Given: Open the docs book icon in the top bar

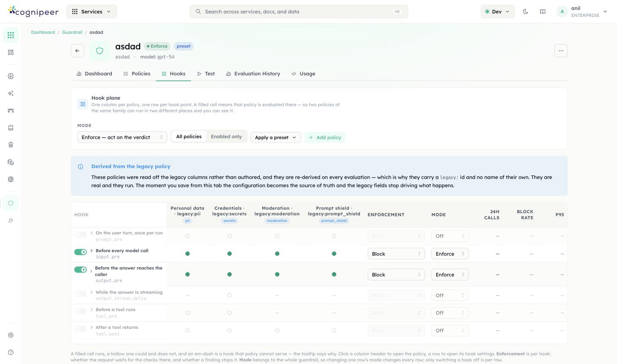Looking at the screenshot, I should [x=542, y=12].
